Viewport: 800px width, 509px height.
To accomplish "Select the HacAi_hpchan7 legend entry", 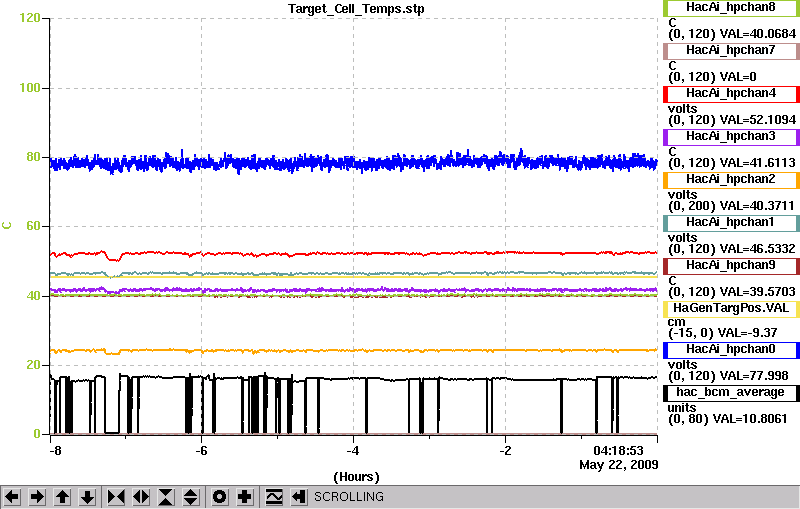I will [731, 51].
